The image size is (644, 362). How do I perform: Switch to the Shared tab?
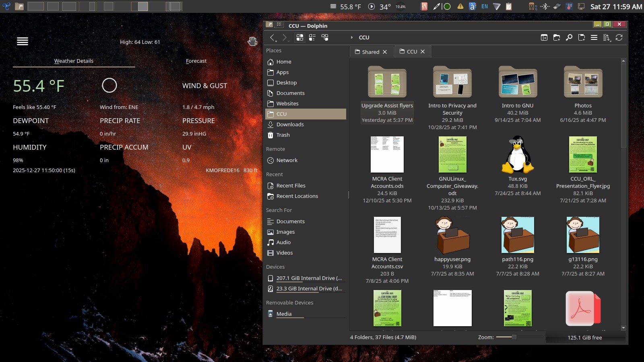[x=370, y=51]
